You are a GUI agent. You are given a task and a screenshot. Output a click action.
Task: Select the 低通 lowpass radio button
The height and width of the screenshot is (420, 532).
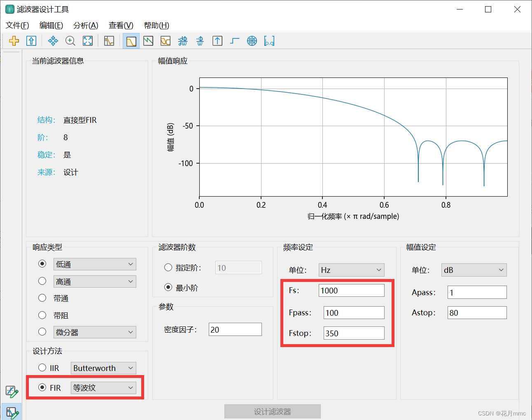point(42,264)
